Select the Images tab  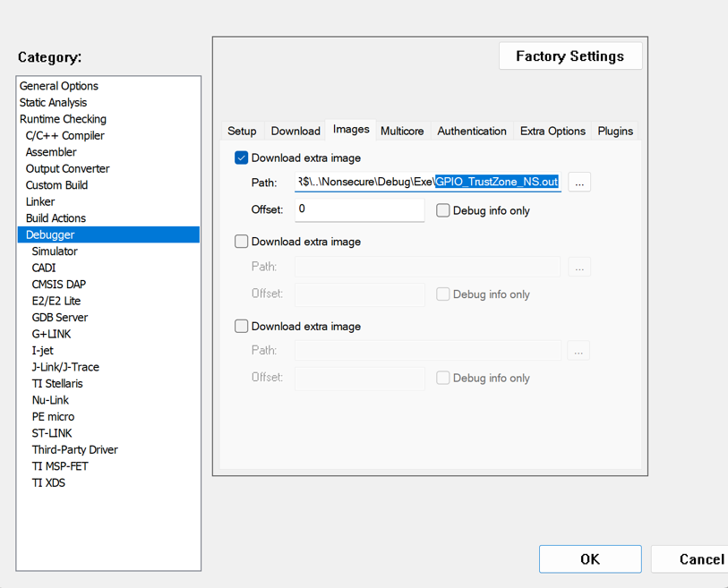[351, 130]
